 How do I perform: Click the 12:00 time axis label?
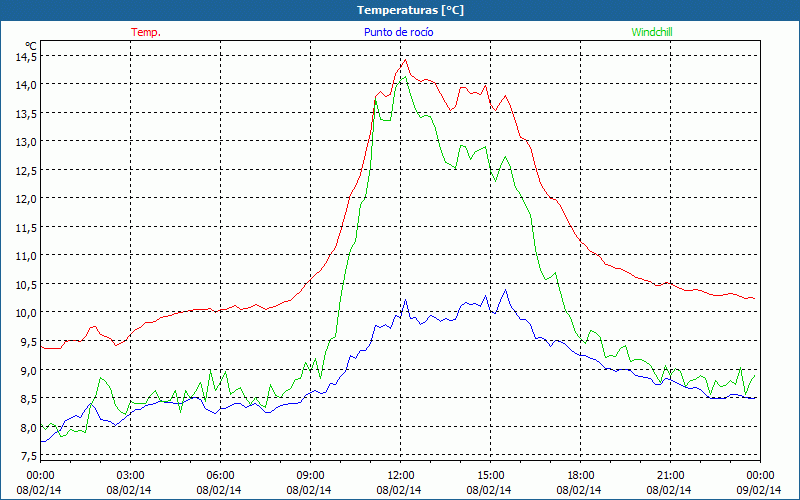[x=401, y=476]
